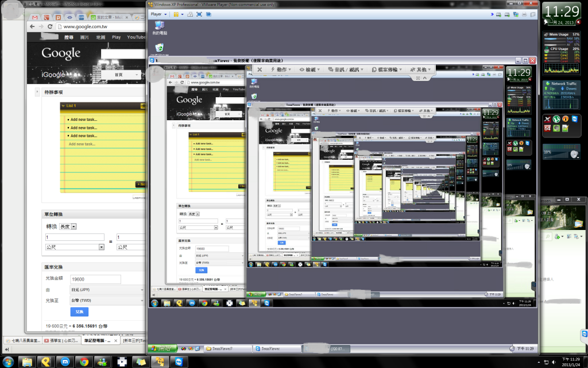Click the XP 開始 Start button

tap(163, 348)
